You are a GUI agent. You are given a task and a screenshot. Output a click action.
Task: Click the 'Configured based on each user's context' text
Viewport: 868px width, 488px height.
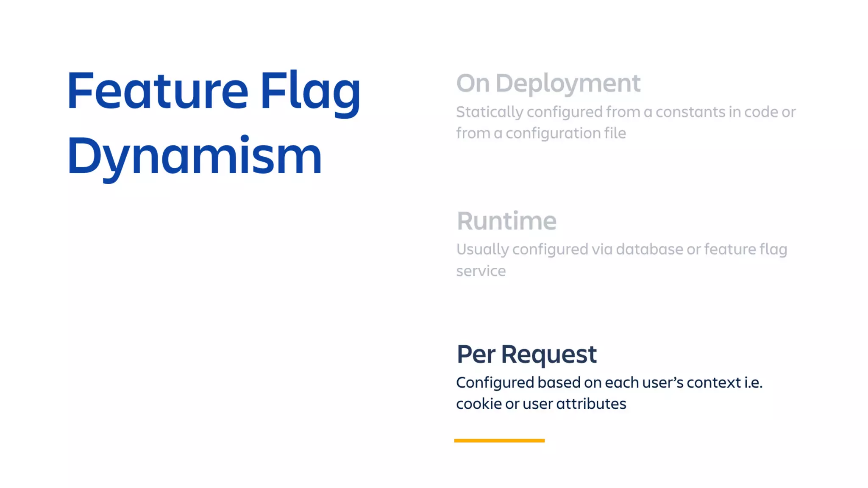pos(609,393)
